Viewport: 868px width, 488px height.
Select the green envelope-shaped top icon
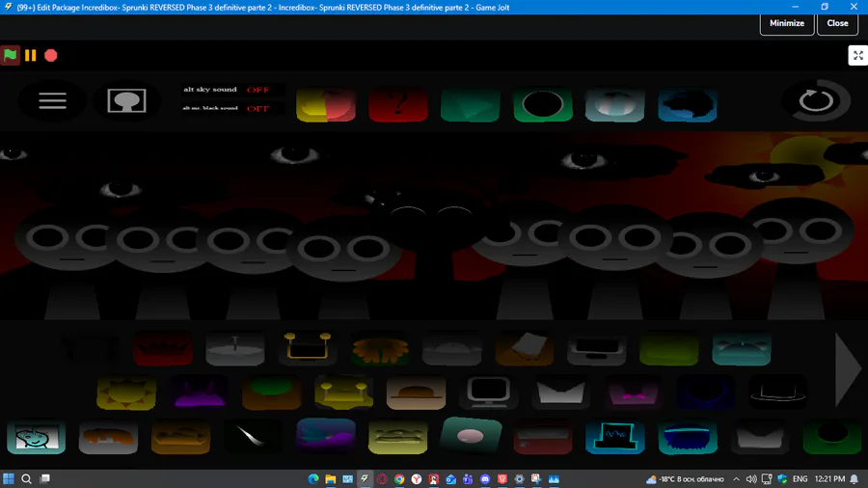pyautogui.click(x=471, y=104)
